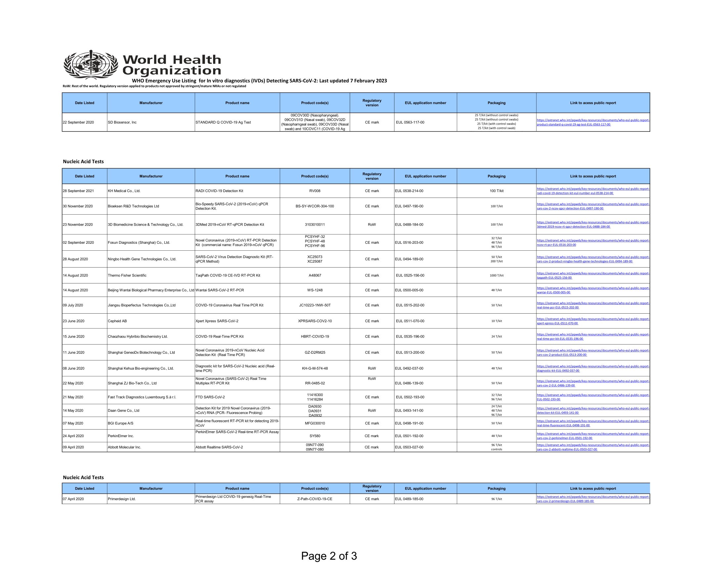Image resolution: width=728 pixels, height=563 pixels.
Task: Click the 'Daan Gene Co., Ltd' cell
Action: point(151,411)
